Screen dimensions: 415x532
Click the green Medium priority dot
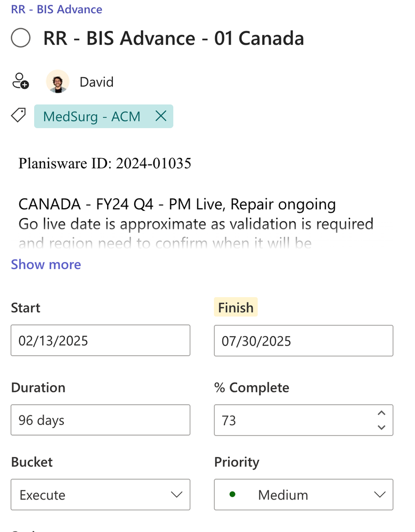(x=232, y=494)
